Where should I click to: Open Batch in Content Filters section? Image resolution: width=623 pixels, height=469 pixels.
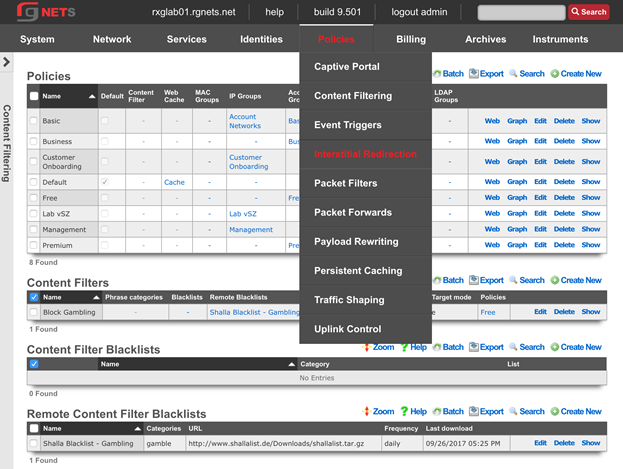point(449,280)
